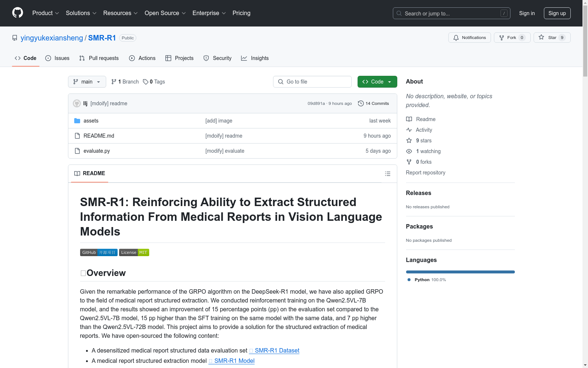Click the Python language bar

point(460,272)
